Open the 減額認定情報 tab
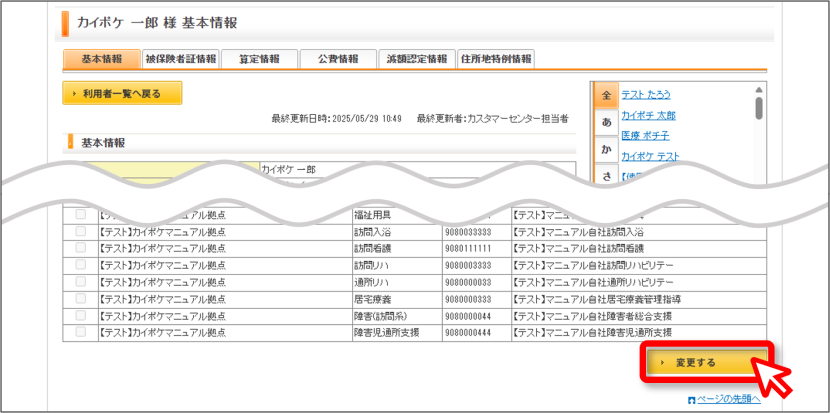The height and width of the screenshot is (413, 830). click(x=417, y=59)
